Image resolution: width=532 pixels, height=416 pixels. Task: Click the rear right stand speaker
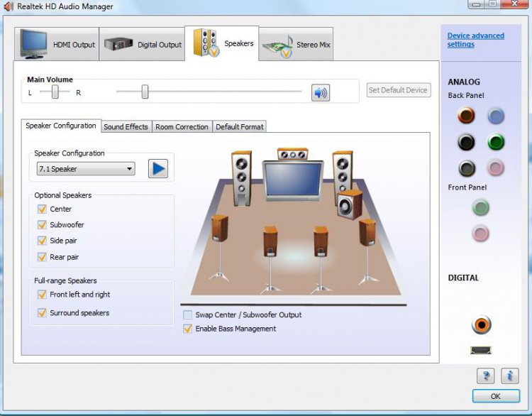tap(321, 259)
